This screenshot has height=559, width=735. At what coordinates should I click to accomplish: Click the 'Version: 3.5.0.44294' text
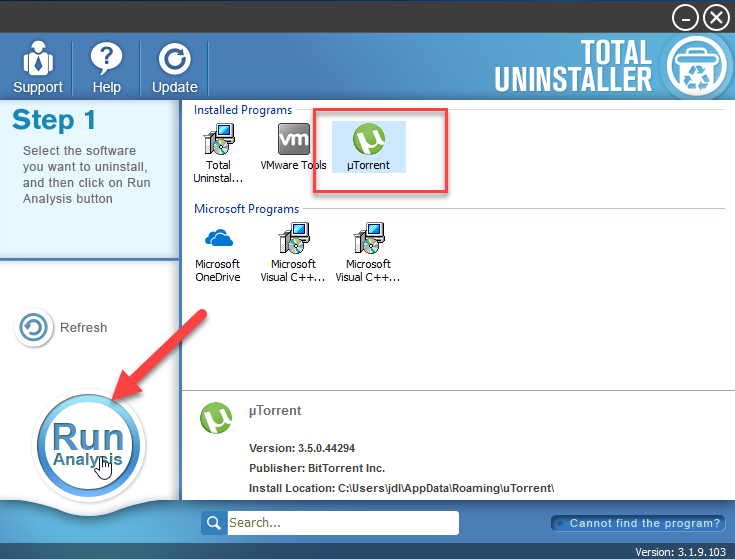coord(302,448)
